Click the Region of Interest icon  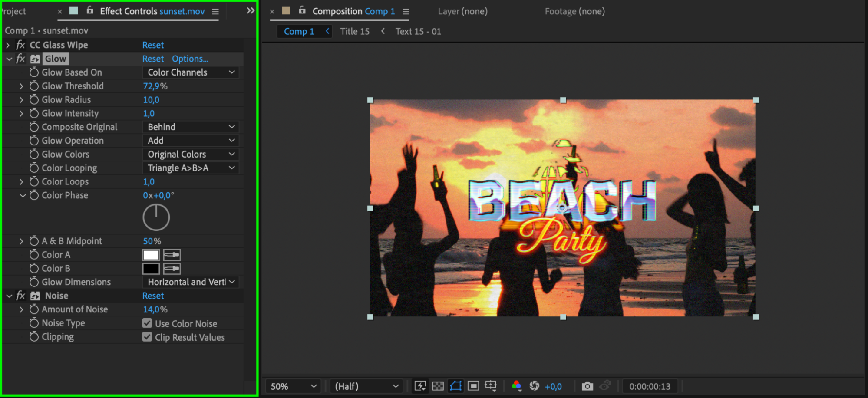click(x=473, y=386)
